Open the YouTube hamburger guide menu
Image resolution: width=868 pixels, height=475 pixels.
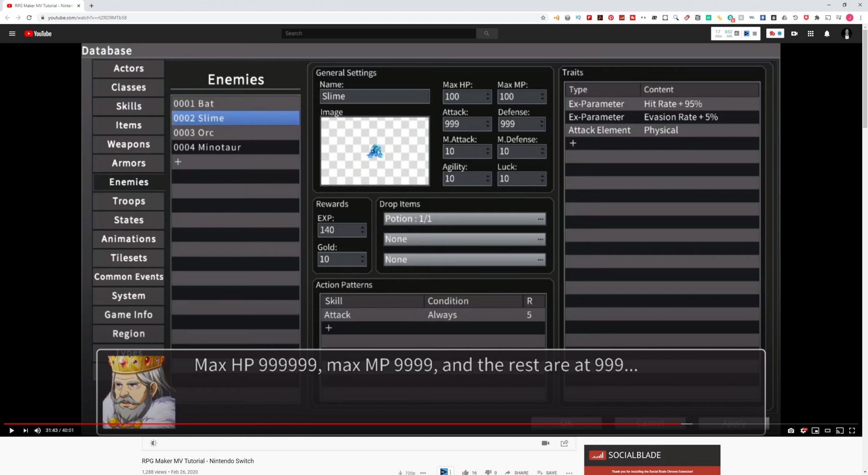(12, 34)
